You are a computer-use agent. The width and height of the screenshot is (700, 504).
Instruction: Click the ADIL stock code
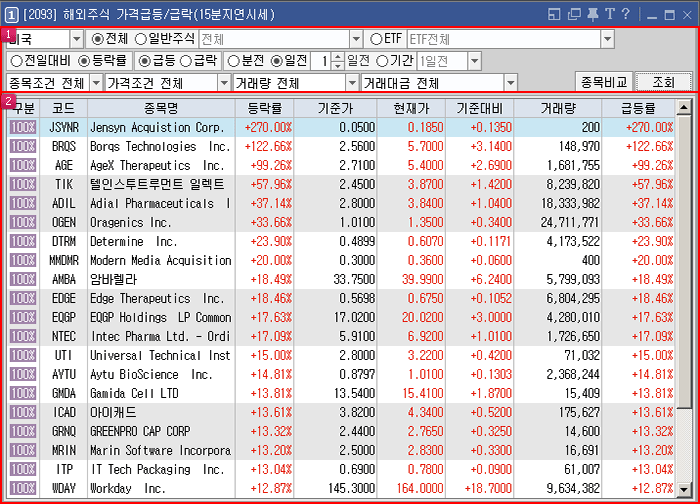point(63,204)
